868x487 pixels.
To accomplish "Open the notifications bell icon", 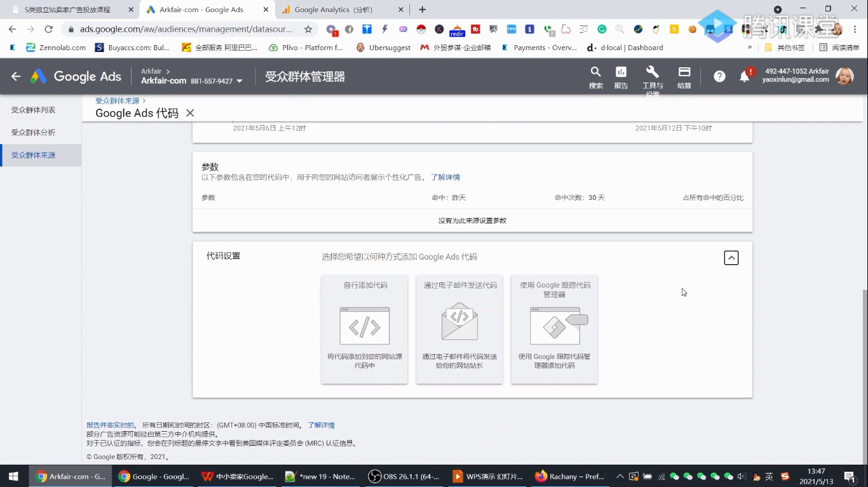I will pyautogui.click(x=745, y=76).
